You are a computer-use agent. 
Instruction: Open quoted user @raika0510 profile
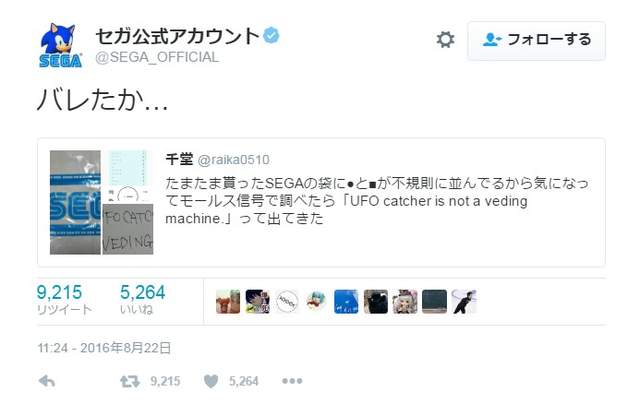233,160
